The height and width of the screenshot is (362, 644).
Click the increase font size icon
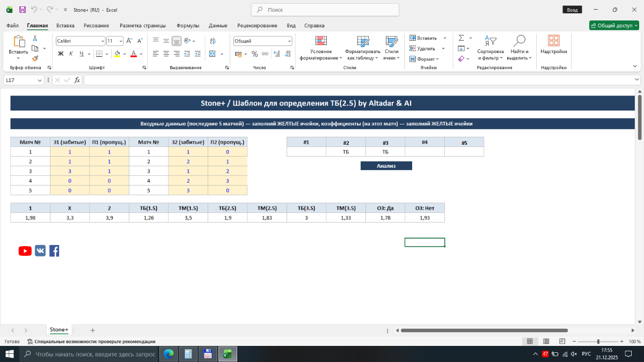(129, 41)
